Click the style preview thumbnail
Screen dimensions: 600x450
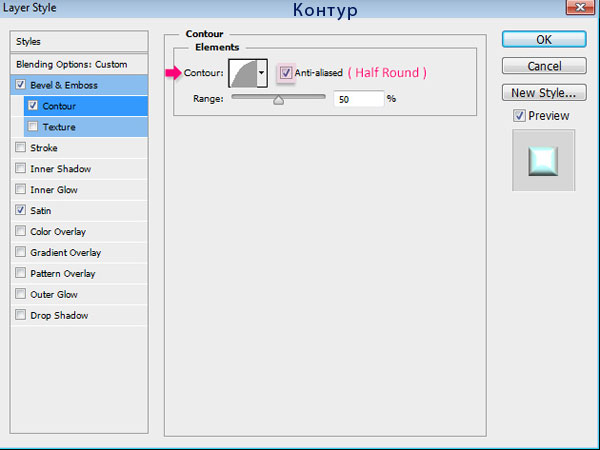[x=543, y=160]
